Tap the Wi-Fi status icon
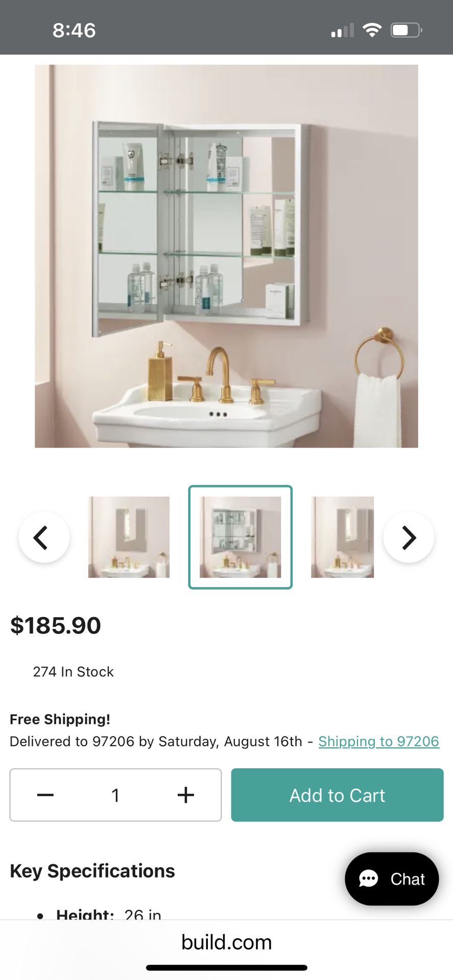Screen dimensions: 453x980 pos(372,30)
